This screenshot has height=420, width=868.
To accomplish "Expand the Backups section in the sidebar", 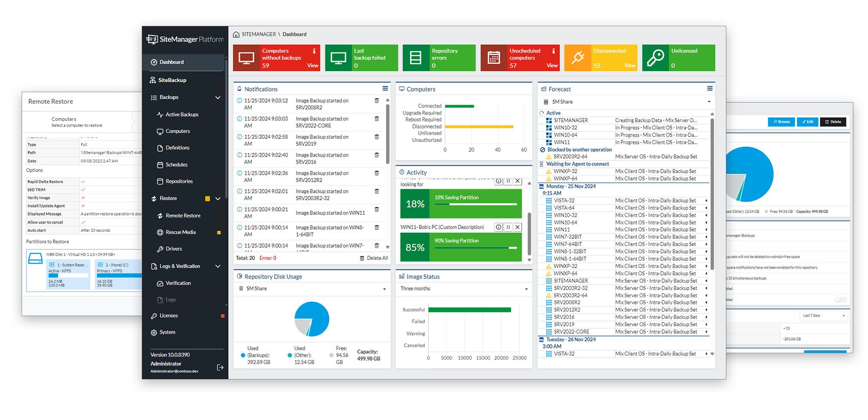I will coord(218,97).
